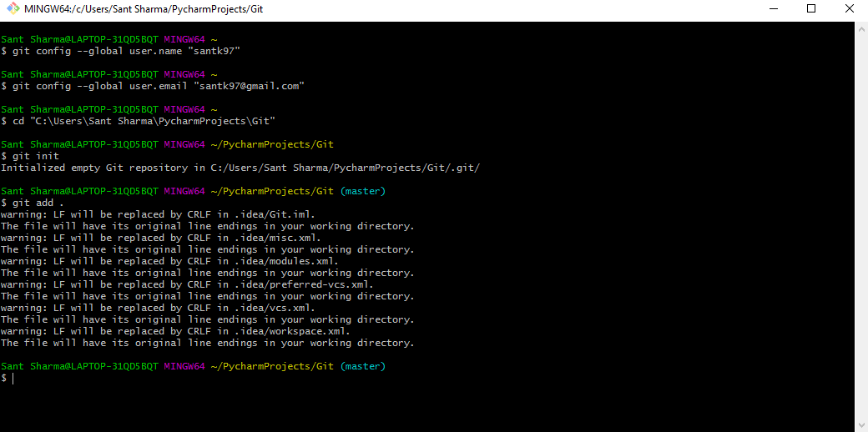Maximize the MINGW64 terminal window

(811, 9)
